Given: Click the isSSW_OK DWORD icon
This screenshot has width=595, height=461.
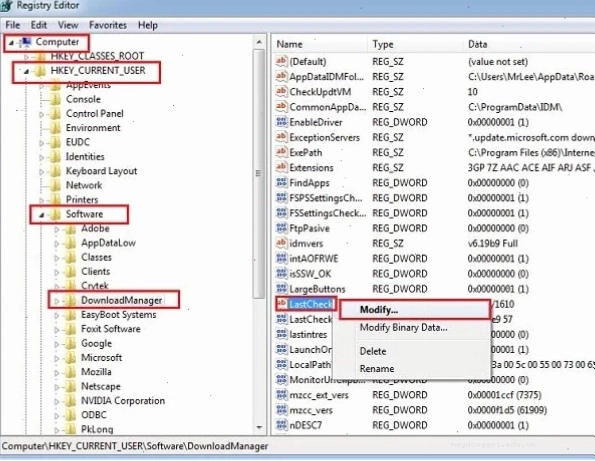Looking at the screenshot, I should point(281,274).
